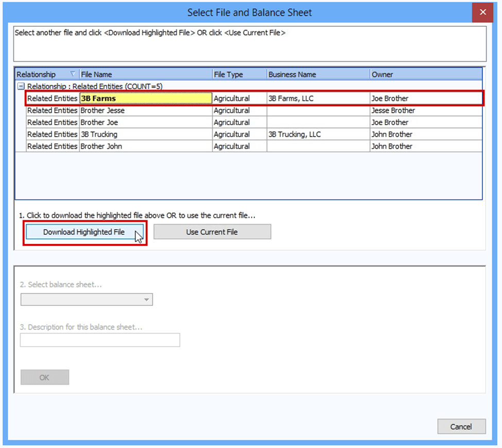Click Download Highlighted File button

(84, 232)
